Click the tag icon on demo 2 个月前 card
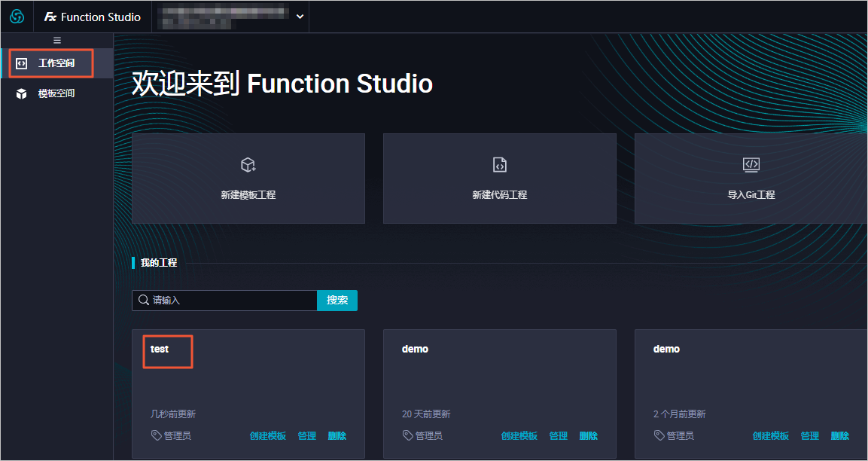Viewport: 868px width, 461px height. click(659, 435)
